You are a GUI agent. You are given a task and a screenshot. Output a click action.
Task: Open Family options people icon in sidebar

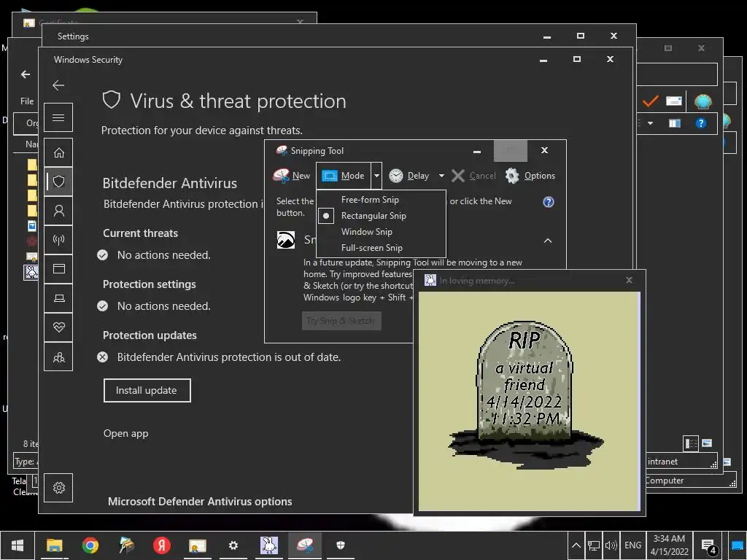[x=58, y=357]
